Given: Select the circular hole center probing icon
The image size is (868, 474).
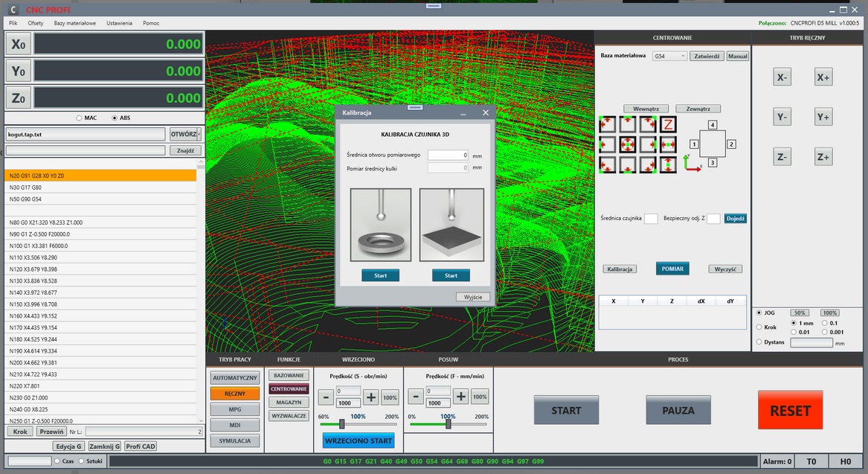Looking at the screenshot, I should [627, 144].
